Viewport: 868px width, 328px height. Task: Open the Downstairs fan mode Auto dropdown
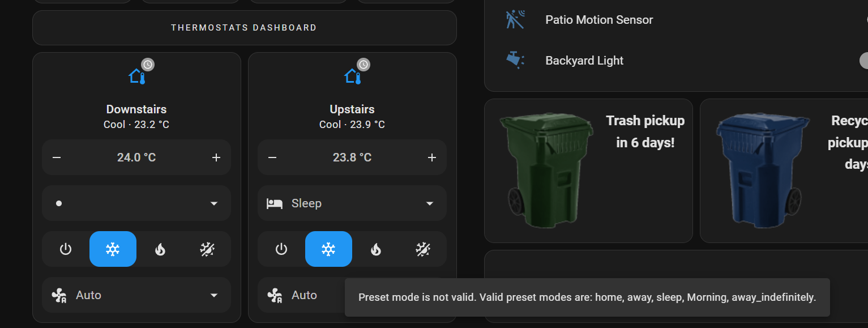point(136,295)
